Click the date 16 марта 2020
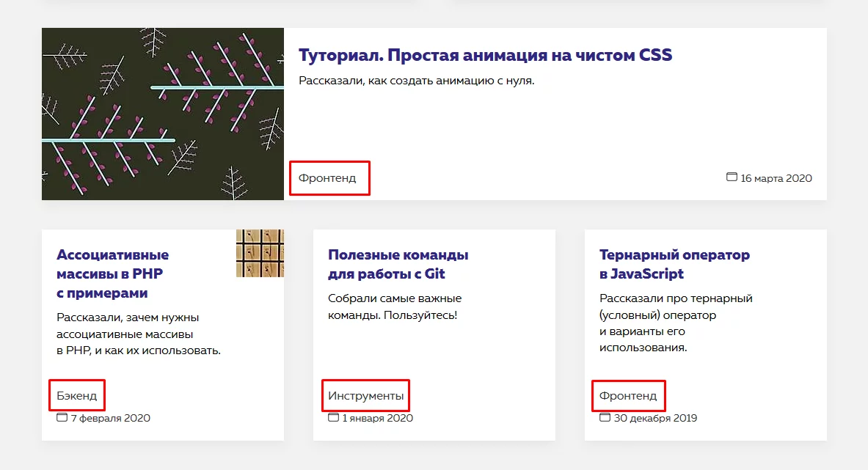This screenshot has width=868, height=470. [x=776, y=177]
